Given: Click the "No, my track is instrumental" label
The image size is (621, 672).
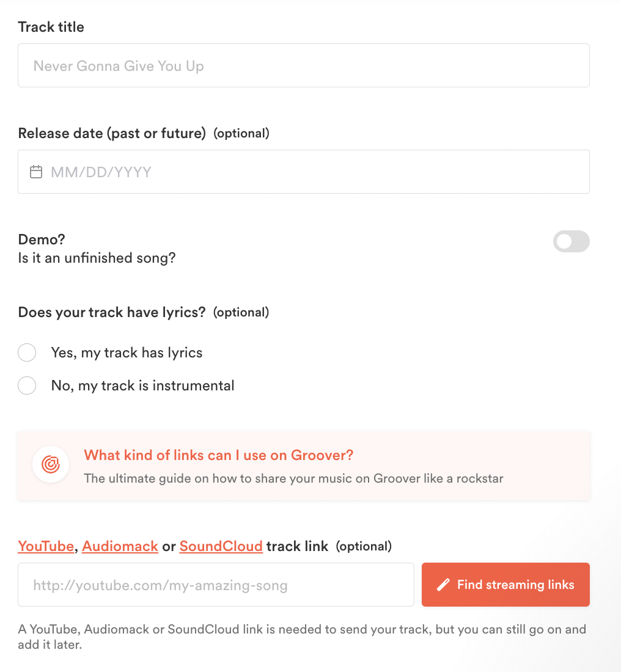Looking at the screenshot, I should tap(143, 385).
